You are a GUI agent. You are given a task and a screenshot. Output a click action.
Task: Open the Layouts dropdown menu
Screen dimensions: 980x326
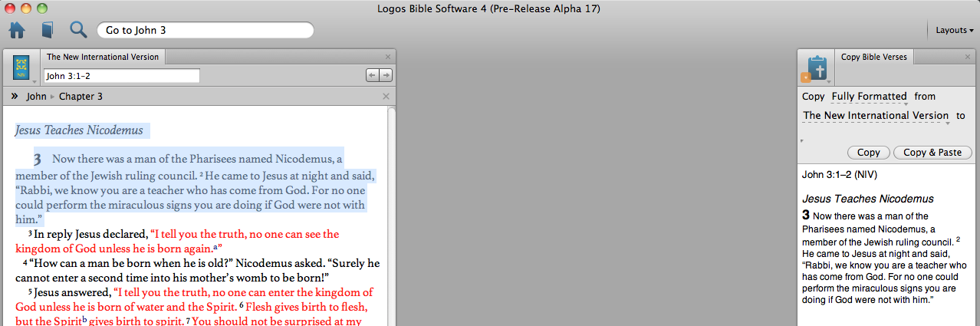tap(955, 31)
